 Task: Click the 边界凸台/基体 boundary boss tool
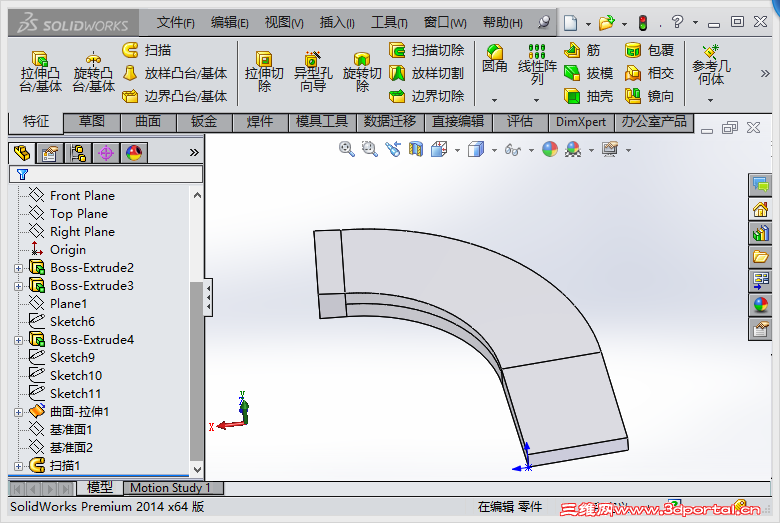tap(175, 96)
